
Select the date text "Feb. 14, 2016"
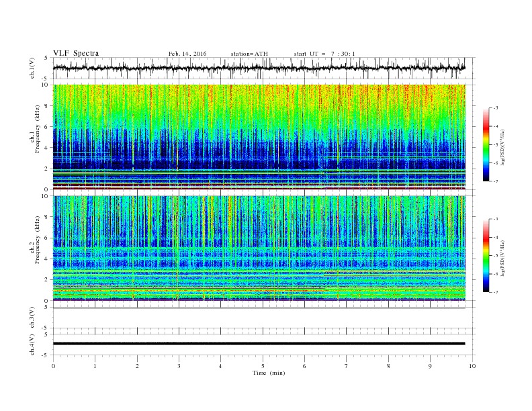pyautogui.click(x=187, y=54)
